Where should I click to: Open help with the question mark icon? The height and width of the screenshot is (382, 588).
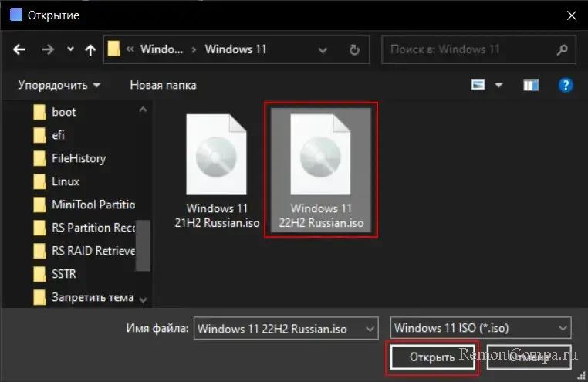[x=566, y=85]
